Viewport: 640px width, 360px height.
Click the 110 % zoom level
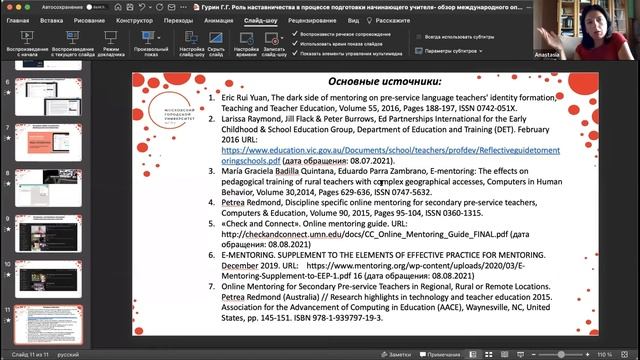tap(604, 355)
